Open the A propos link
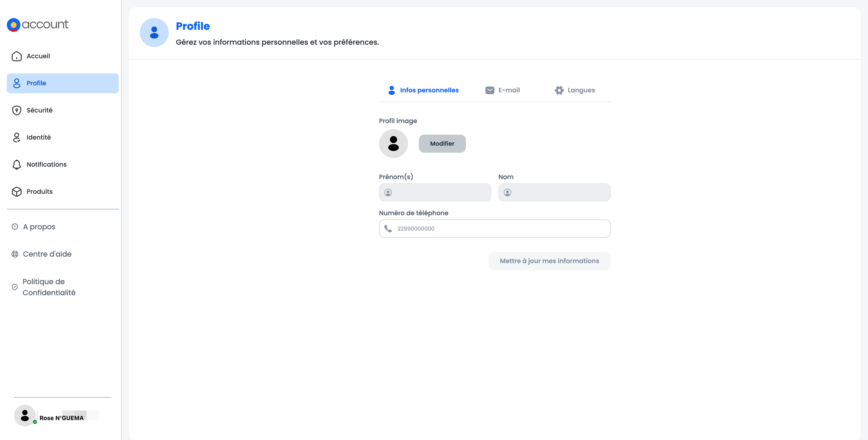Image resolution: width=868 pixels, height=440 pixels. pos(39,227)
